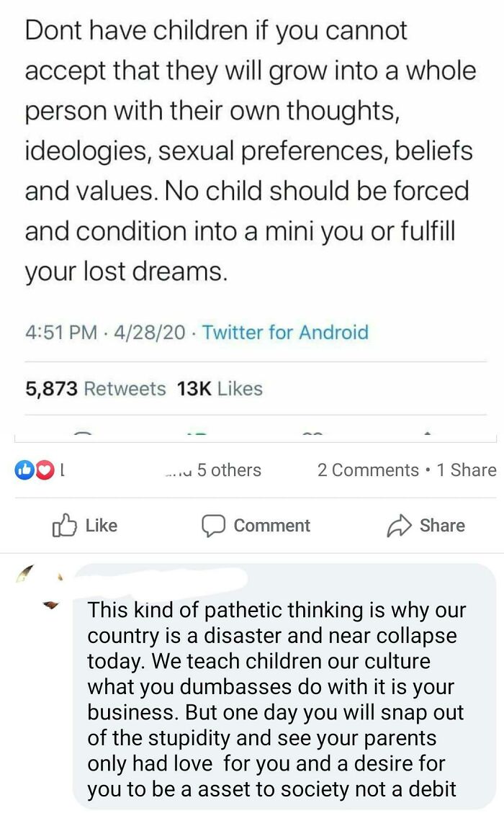
Task: Click the cut-off heart icon under the tweet
Action: click(x=312, y=433)
